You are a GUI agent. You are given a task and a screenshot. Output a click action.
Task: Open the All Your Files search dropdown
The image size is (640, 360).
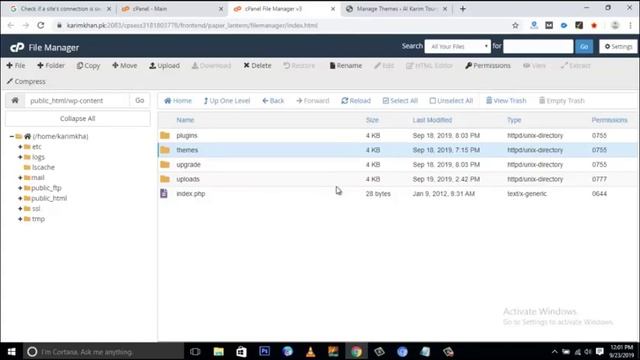click(x=458, y=47)
